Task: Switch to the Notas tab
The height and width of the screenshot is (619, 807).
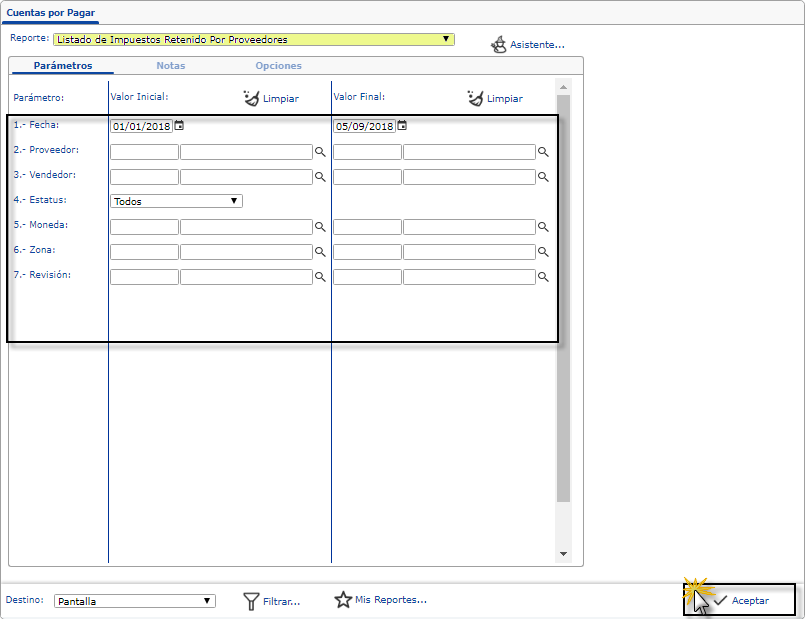Action: tap(170, 66)
